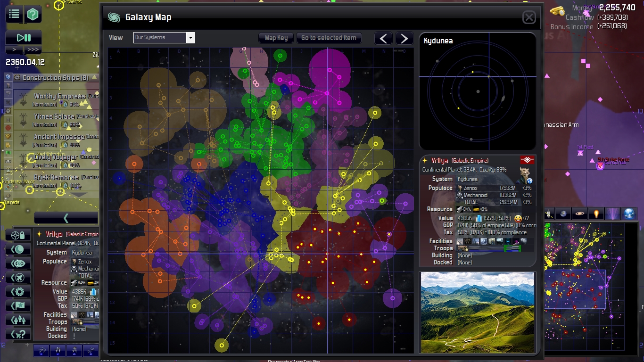
Task: Click the 5th Strike Force fleet marker
Action: point(600,165)
